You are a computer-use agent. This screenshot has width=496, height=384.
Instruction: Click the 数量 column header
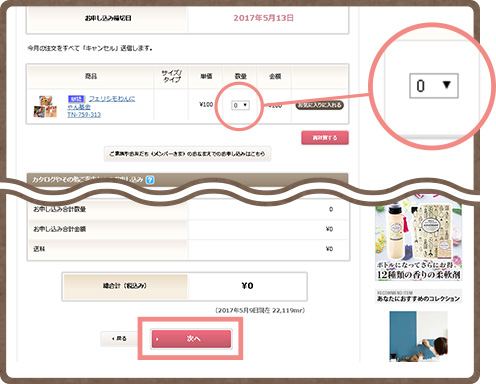(x=240, y=76)
